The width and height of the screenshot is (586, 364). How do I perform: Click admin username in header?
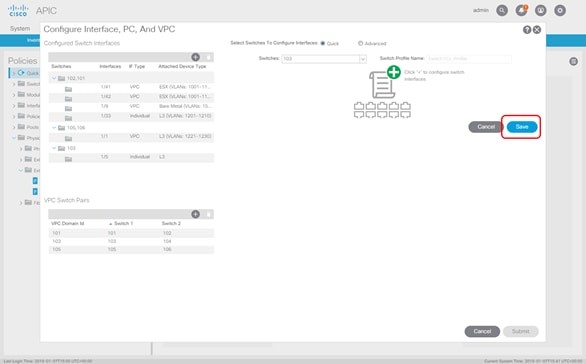(x=481, y=10)
